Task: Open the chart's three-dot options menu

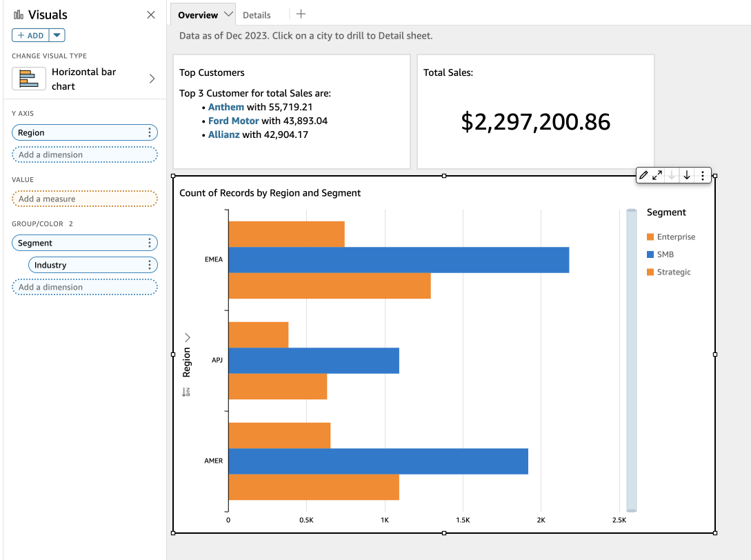Action: click(x=703, y=175)
